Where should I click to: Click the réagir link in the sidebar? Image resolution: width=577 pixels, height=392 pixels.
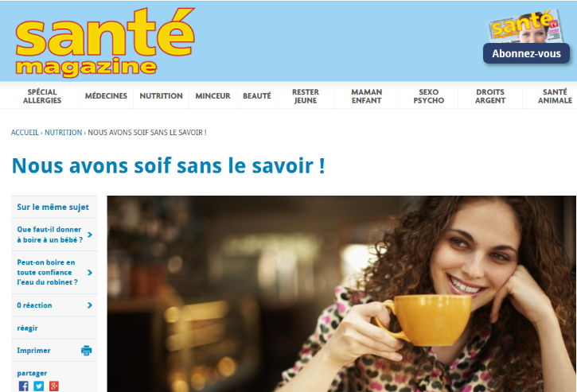[27, 328]
